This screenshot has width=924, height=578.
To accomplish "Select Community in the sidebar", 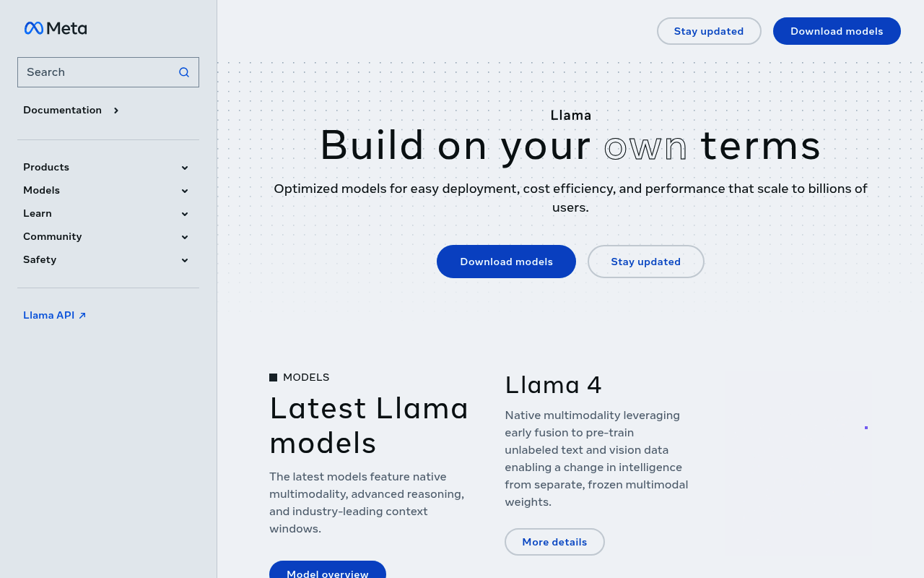I will click(x=52, y=236).
